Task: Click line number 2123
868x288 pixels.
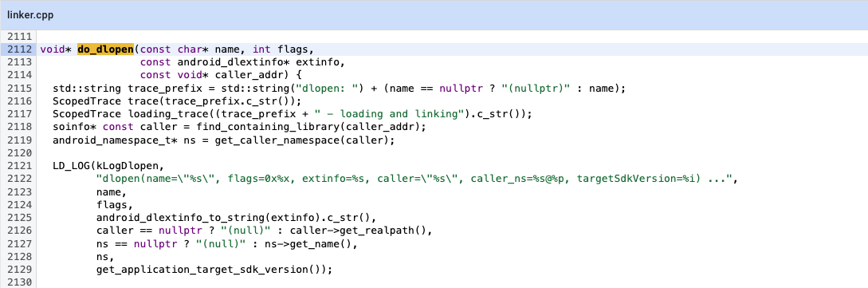Action: pyautogui.click(x=19, y=192)
